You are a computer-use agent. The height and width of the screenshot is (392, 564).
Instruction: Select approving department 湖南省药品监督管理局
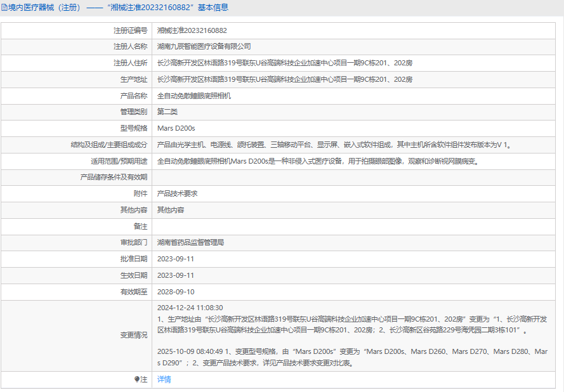pyautogui.click(x=190, y=242)
